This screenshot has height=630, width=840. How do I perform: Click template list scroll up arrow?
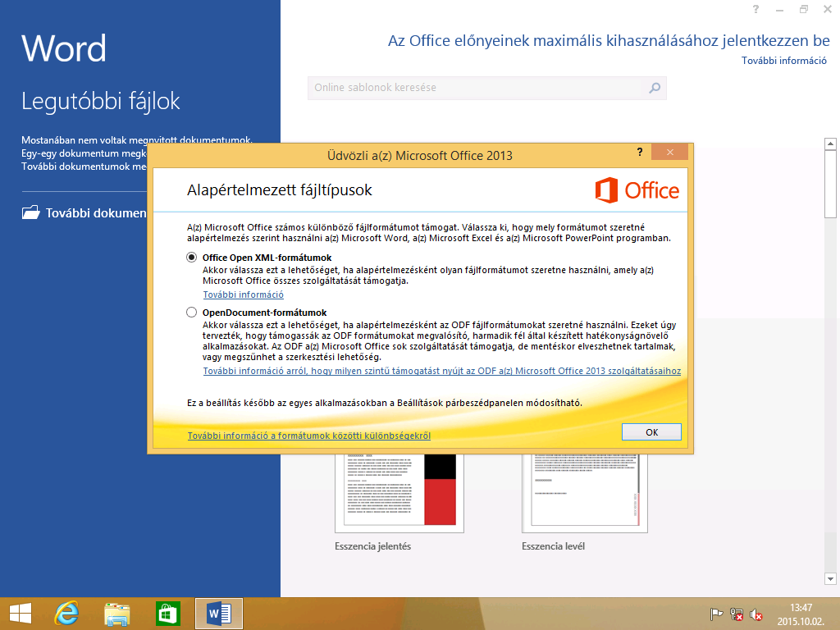(x=830, y=143)
